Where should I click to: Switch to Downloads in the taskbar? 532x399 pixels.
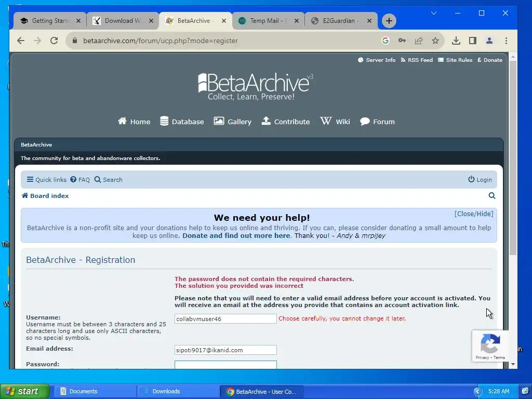[178, 391]
